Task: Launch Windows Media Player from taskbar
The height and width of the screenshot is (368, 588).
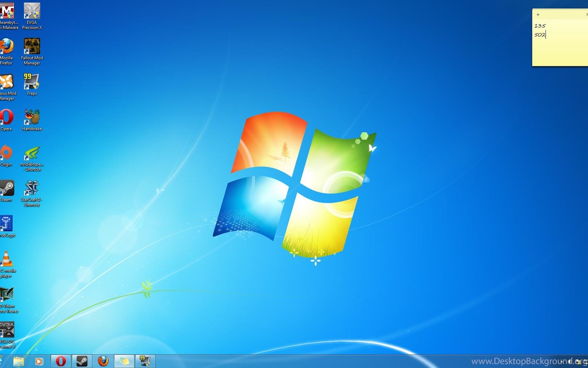Action: click(x=39, y=361)
